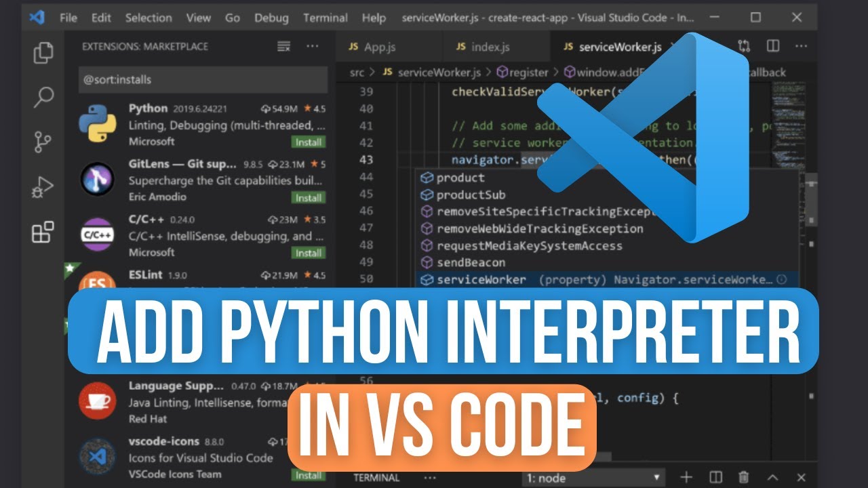868x488 pixels.
Task: Switch to the App.js tab
Action: pyautogui.click(x=389, y=47)
